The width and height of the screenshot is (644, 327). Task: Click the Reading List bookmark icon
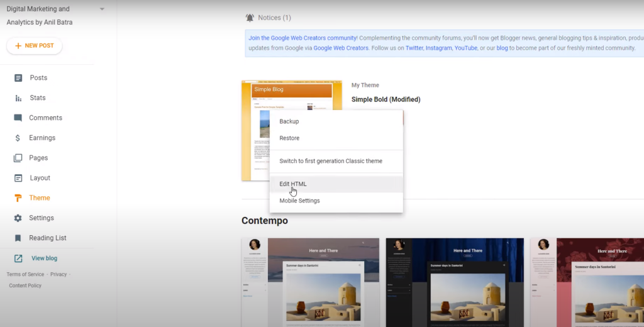point(18,238)
